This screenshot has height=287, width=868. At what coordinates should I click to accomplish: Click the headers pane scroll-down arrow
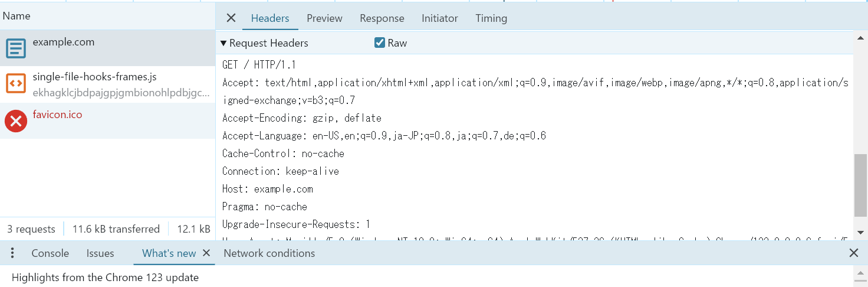860,232
